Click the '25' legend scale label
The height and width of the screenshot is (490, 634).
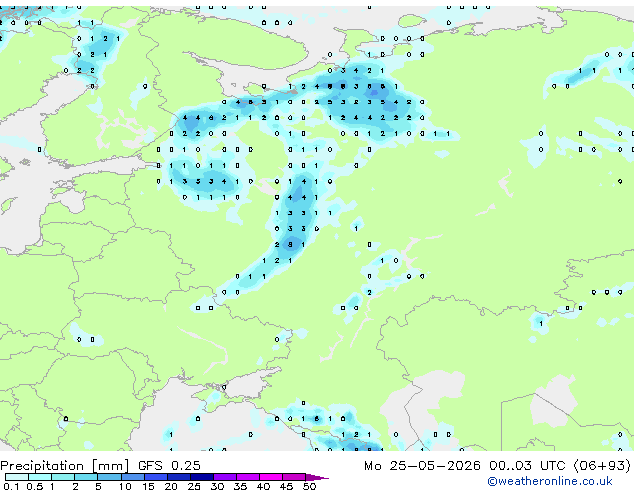click(x=194, y=486)
